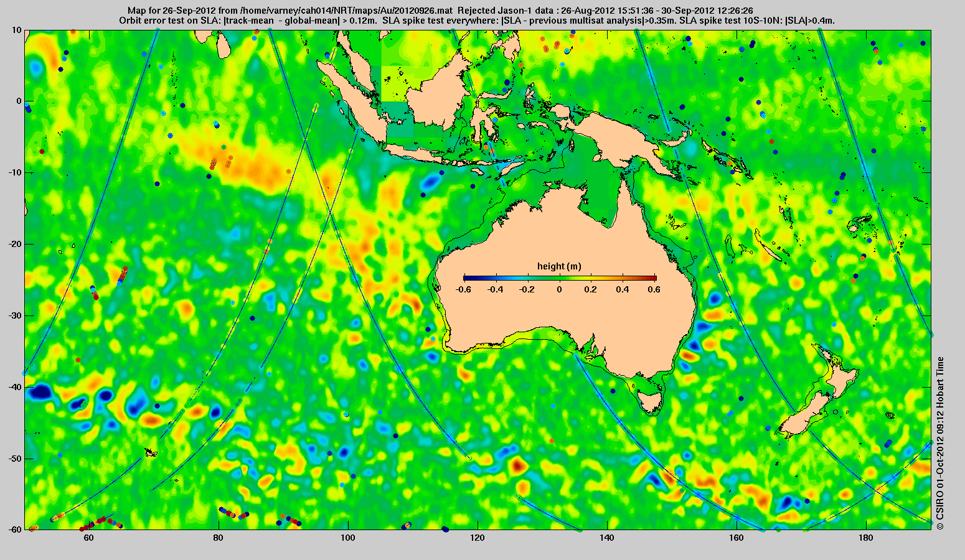Click the latitude axis label -40
The width and height of the screenshot is (965, 560).
point(14,387)
